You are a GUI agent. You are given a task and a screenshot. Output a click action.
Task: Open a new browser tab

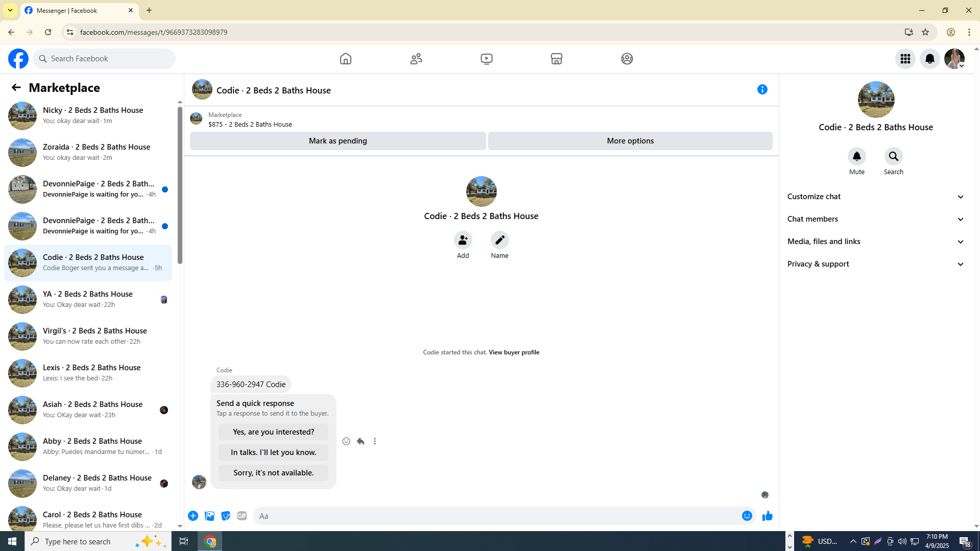149,10
